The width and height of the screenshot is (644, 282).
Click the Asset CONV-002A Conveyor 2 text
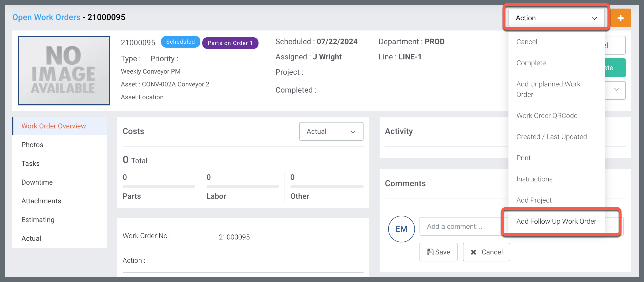pos(165,84)
